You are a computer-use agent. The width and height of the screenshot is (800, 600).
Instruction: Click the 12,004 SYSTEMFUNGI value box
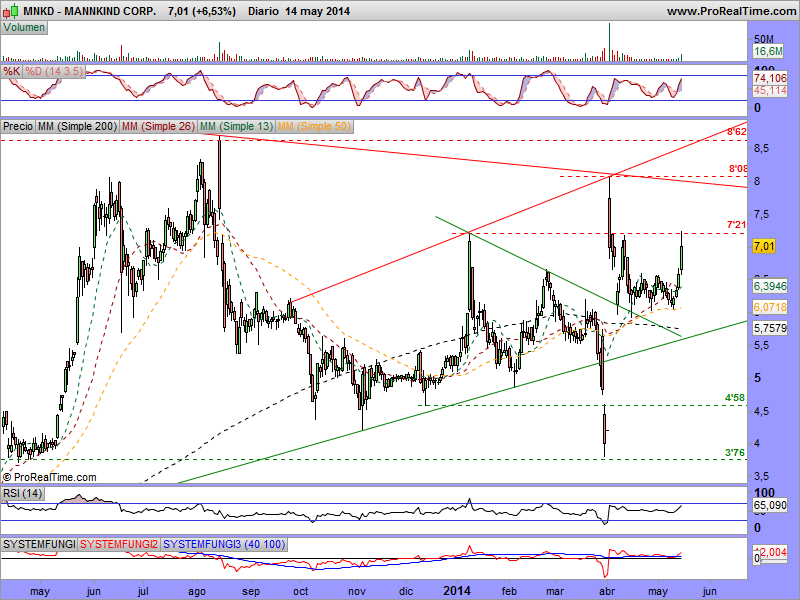[772, 552]
